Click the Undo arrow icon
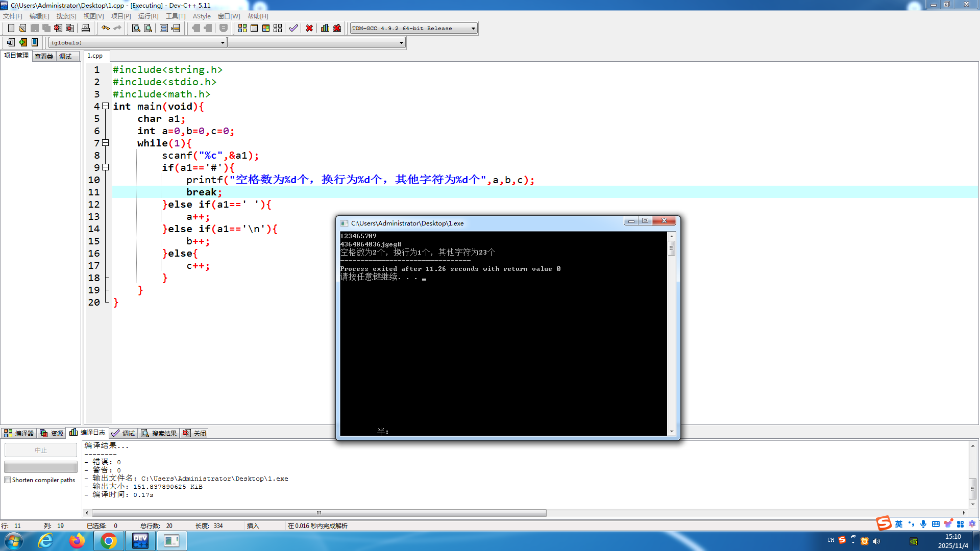The image size is (980, 551). click(x=105, y=28)
